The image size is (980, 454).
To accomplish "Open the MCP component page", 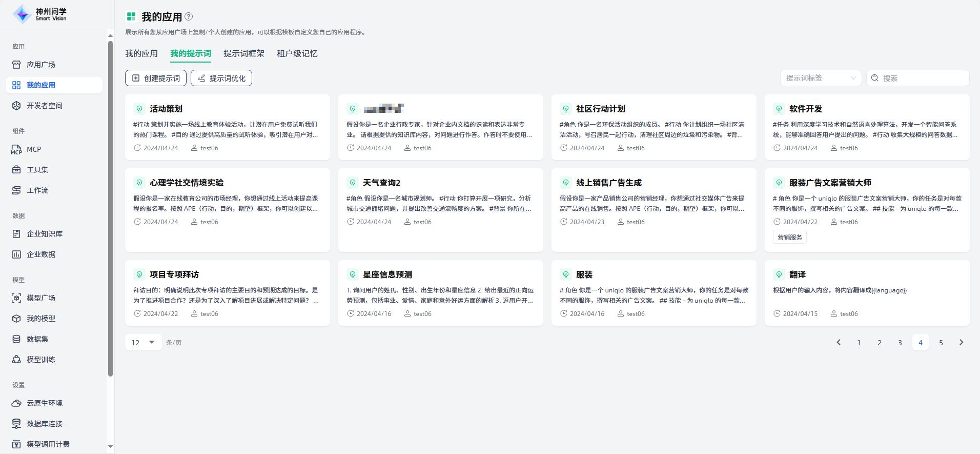I will [34, 149].
